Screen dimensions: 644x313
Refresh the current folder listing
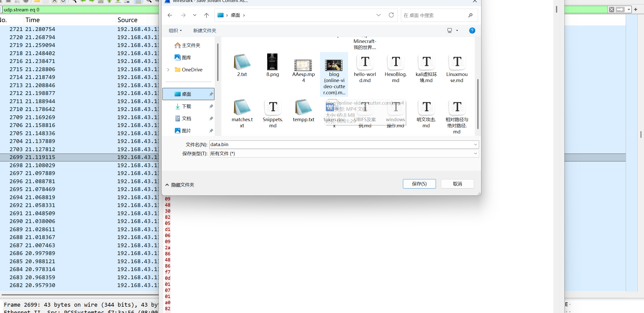click(x=391, y=15)
